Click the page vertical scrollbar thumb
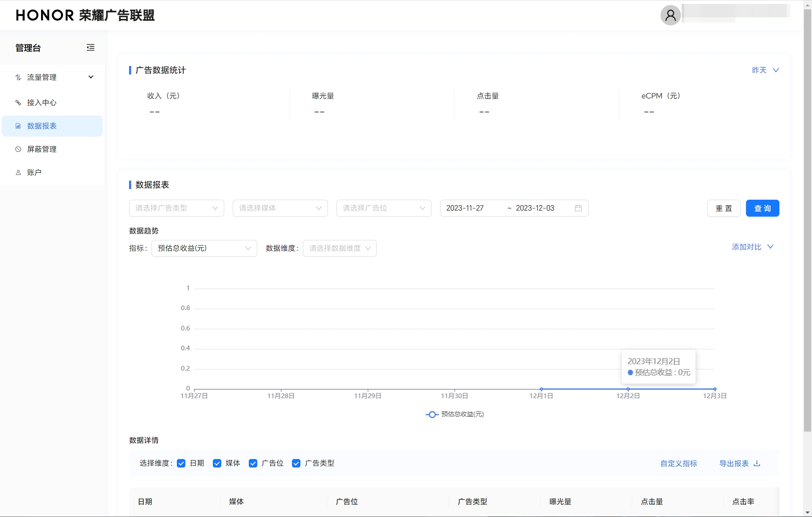Image resolution: width=812 pixels, height=517 pixels. click(807, 220)
